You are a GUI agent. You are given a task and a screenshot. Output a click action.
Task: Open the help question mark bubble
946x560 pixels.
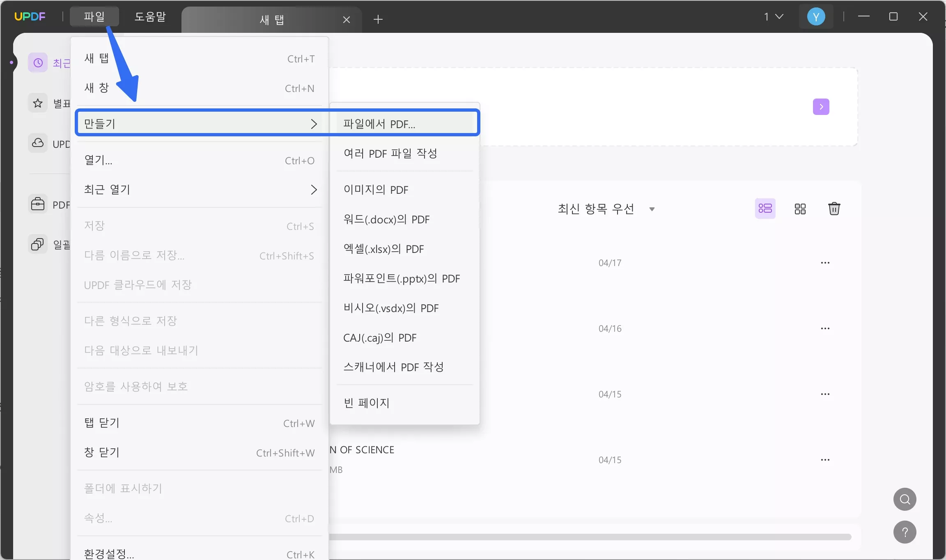tap(905, 532)
